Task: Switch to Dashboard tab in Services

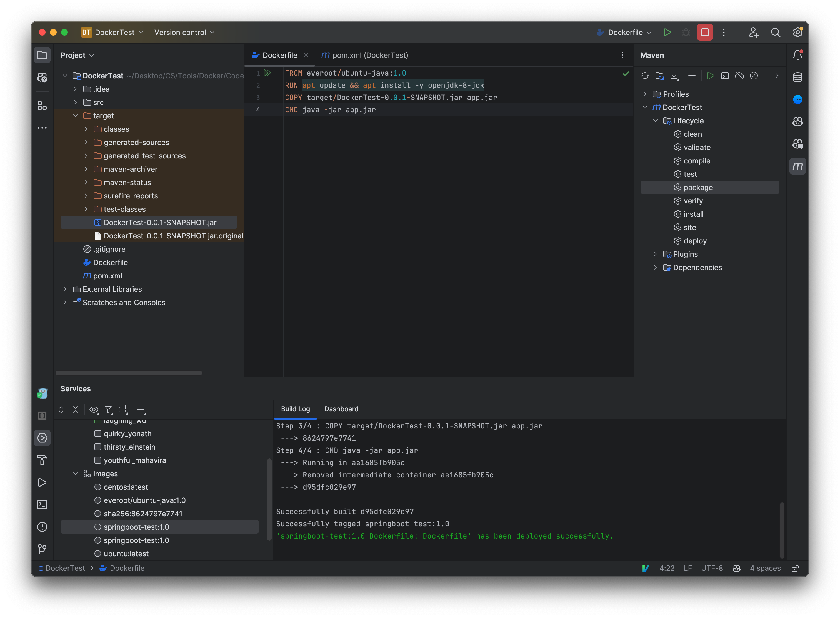Action: click(x=341, y=409)
